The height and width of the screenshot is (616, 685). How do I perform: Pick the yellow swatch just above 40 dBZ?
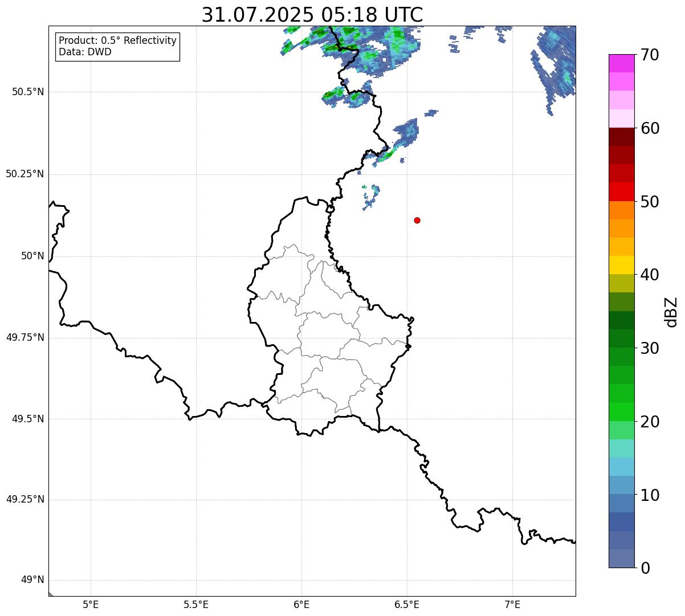[621, 266]
